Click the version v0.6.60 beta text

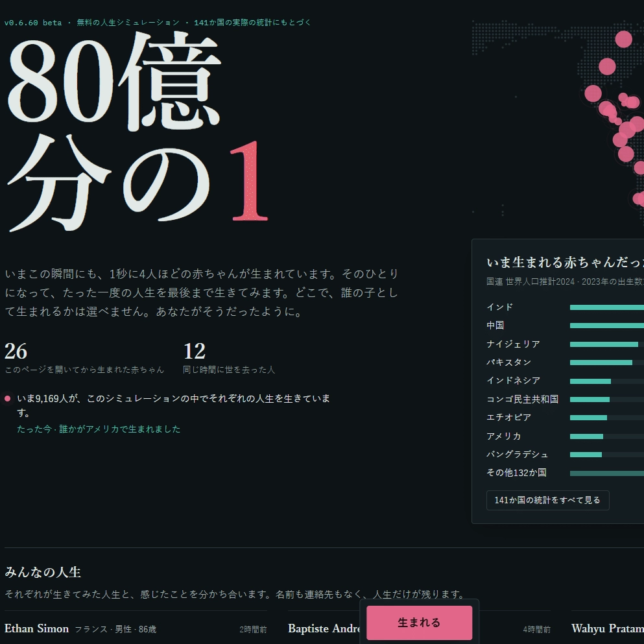pos(33,23)
